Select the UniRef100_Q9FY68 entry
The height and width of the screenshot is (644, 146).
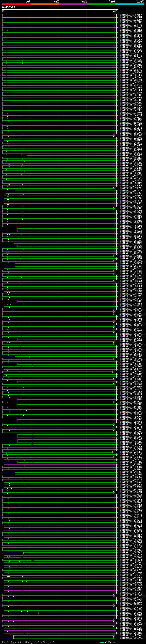point(131,422)
